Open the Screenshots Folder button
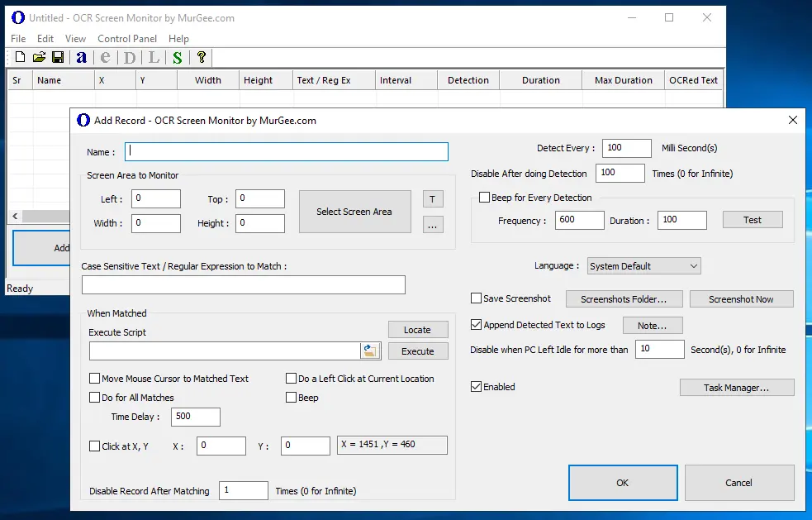This screenshot has height=520, width=812. 624,299
